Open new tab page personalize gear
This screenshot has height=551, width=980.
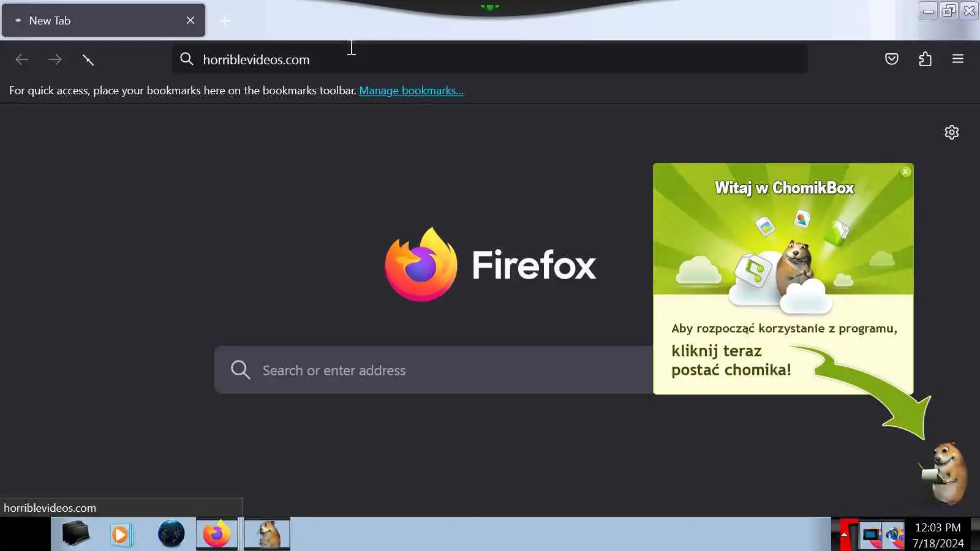point(952,132)
